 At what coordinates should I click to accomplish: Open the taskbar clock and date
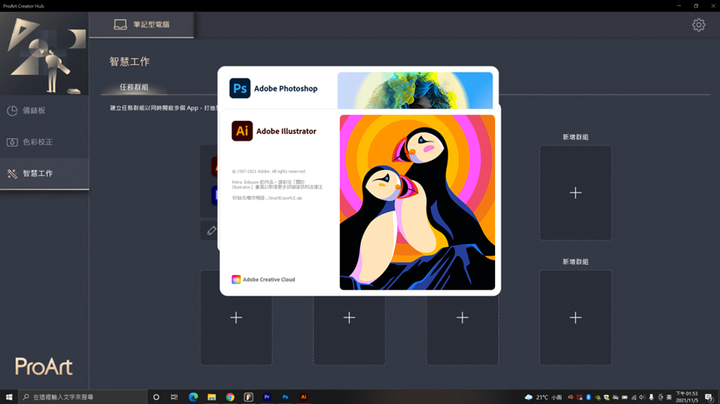[687, 397]
